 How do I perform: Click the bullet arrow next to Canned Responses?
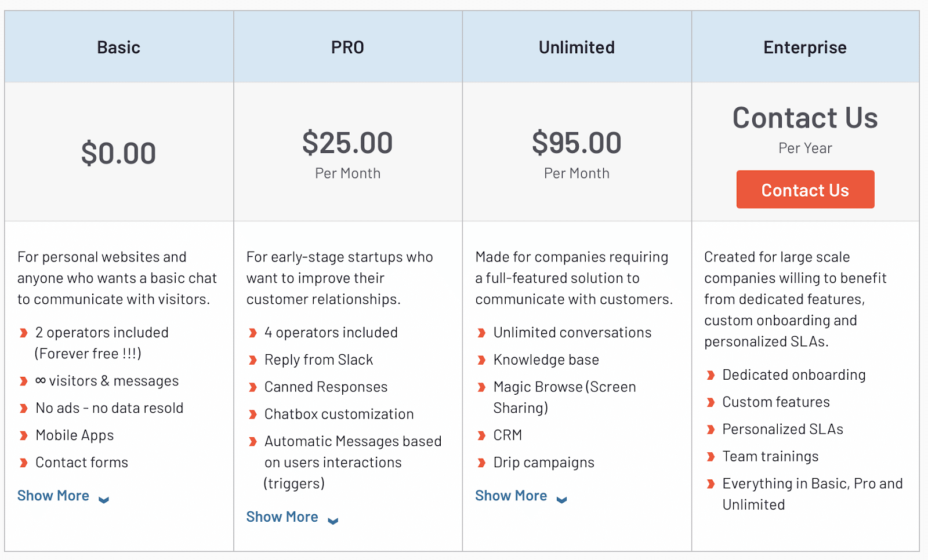tap(253, 387)
